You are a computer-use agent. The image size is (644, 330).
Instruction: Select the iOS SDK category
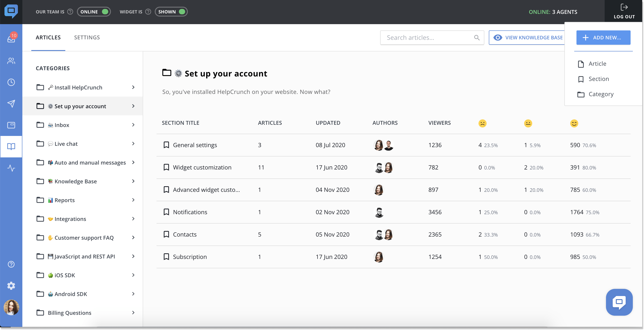click(83, 275)
